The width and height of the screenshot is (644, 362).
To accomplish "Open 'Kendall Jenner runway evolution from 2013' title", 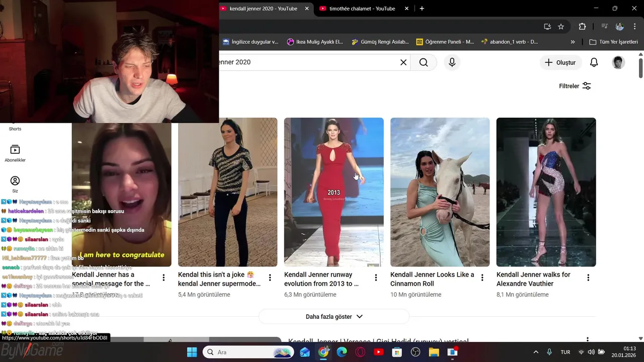I will click(x=321, y=279).
